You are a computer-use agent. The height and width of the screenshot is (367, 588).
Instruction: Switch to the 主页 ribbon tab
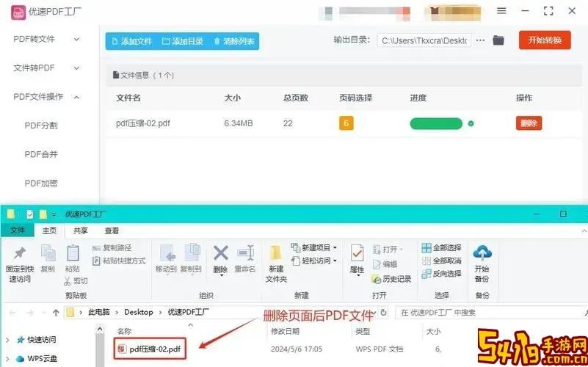tap(49, 230)
